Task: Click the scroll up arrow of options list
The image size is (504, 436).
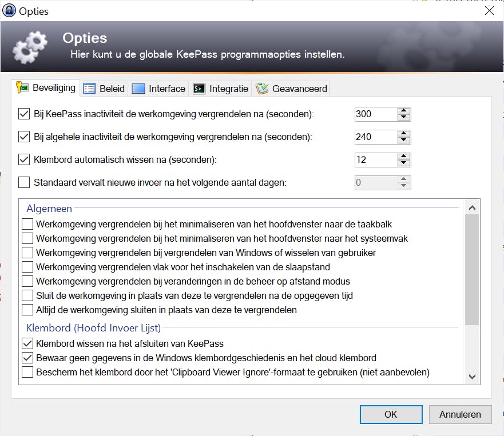Action: tap(472, 208)
